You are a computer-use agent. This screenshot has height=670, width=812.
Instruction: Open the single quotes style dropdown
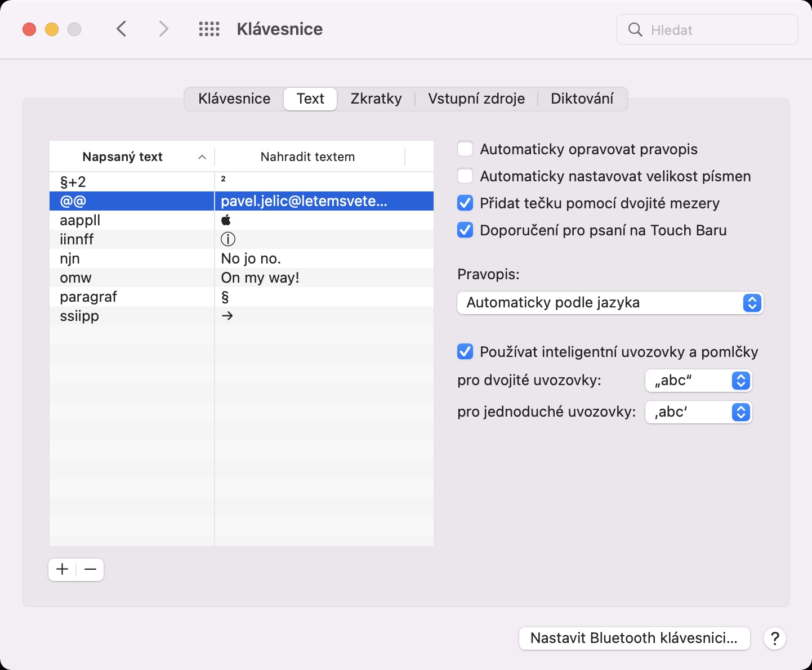click(698, 412)
